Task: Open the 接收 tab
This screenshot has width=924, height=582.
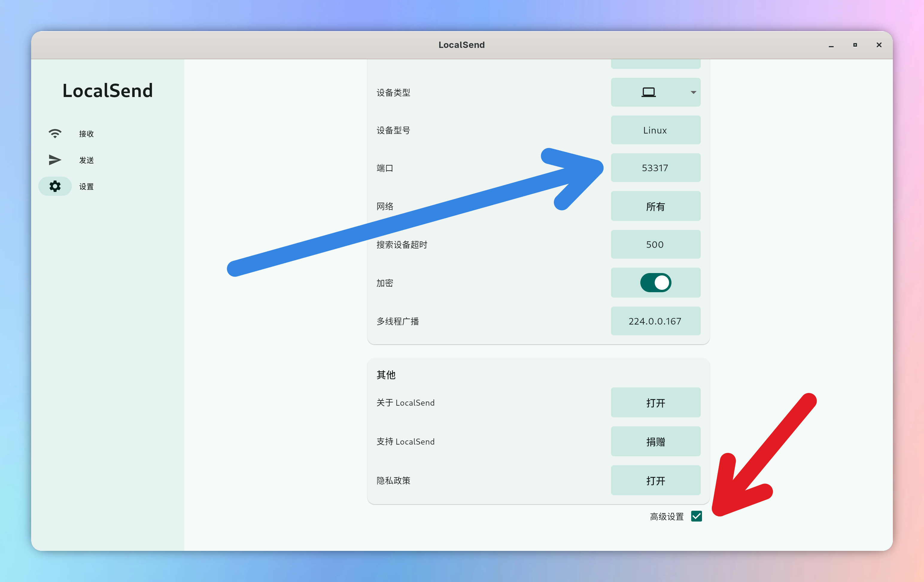Action: coord(86,134)
